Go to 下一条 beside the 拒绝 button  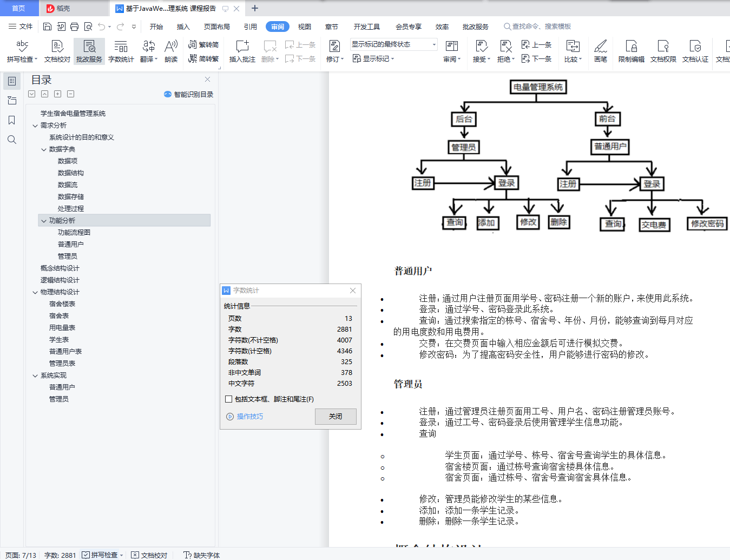point(536,58)
